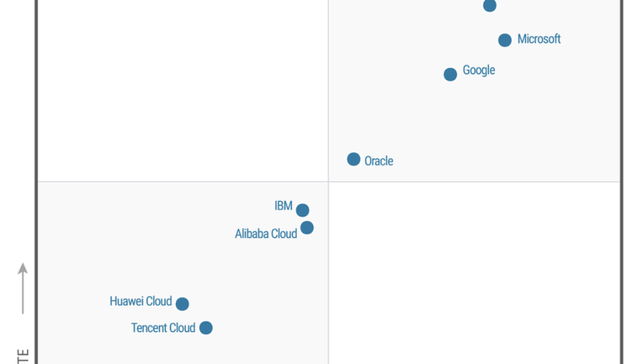Click the Alibaba Cloud data point dot
This screenshot has width=638, height=364.
(307, 228)
